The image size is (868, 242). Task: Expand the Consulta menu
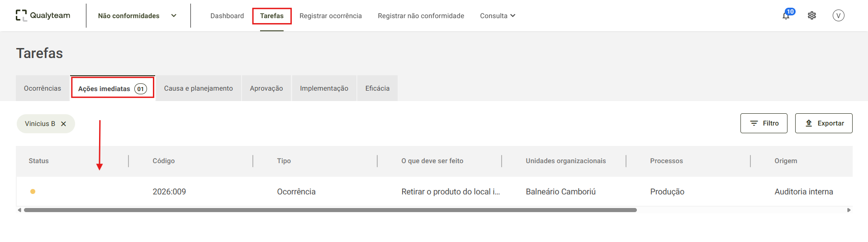click(498, 15)
